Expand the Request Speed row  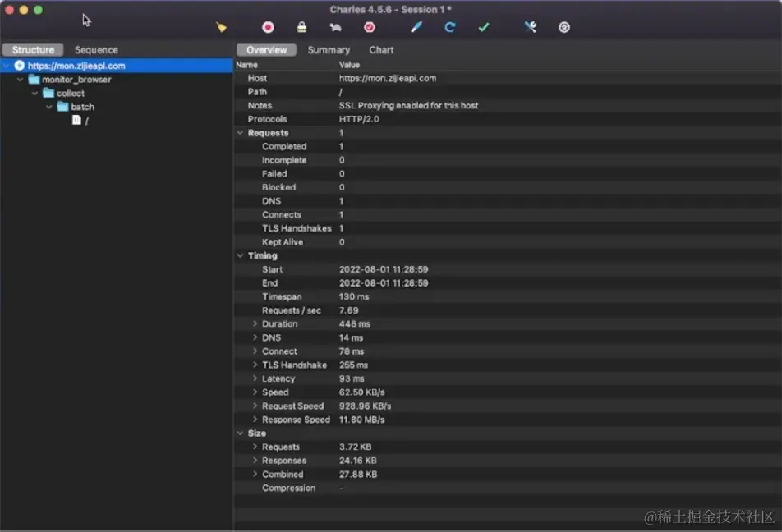tap(255, 406)
